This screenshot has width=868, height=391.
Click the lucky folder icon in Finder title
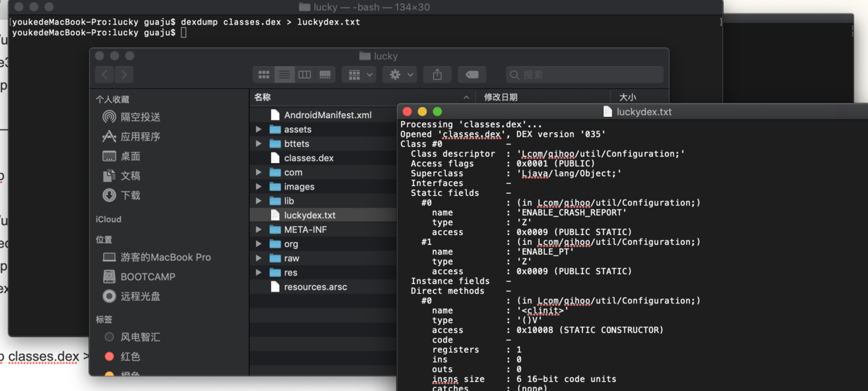(365, 56)
